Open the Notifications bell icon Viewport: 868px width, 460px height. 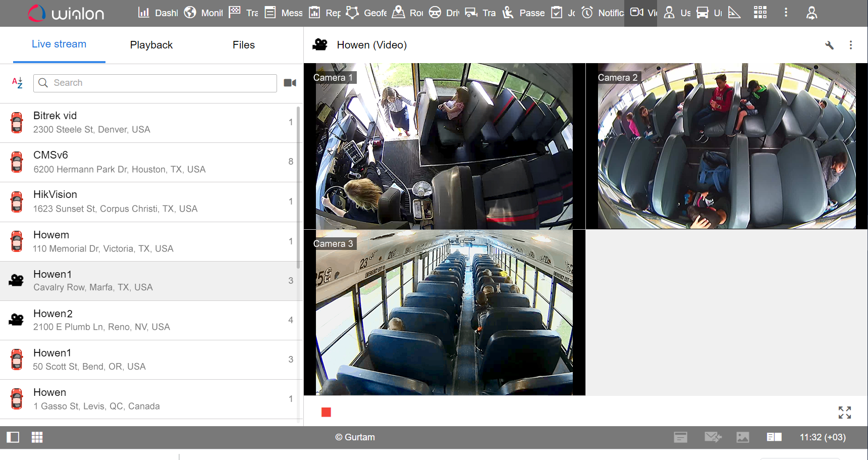[x=587, y=12]
